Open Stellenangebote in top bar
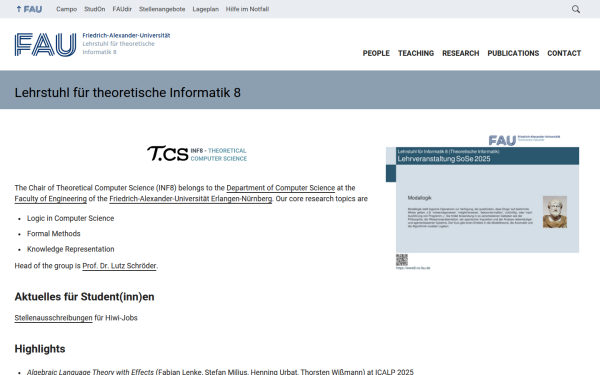 162,9
